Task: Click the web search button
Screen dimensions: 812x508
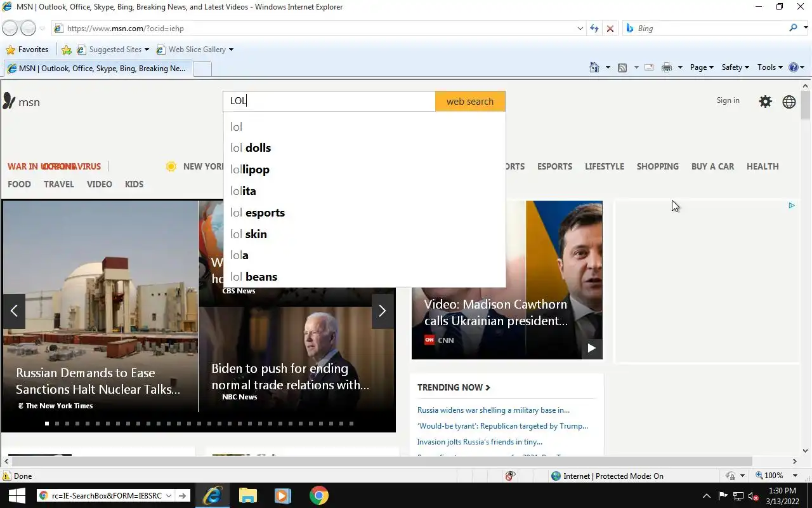Action: [470, 101]
